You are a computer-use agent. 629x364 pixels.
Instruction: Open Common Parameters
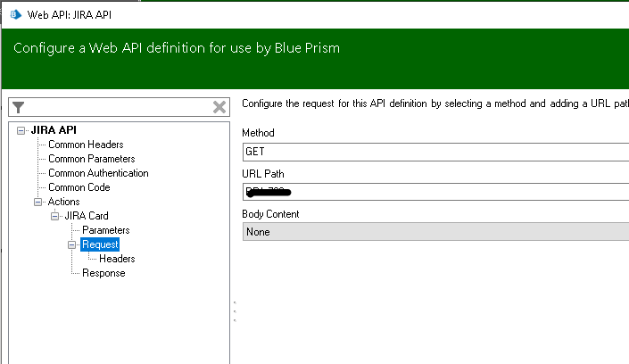92,159
